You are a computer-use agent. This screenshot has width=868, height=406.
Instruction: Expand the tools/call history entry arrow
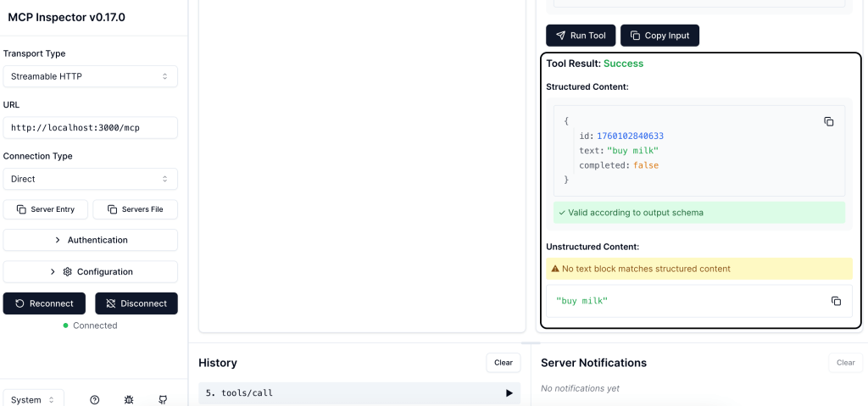click(509, 393)
